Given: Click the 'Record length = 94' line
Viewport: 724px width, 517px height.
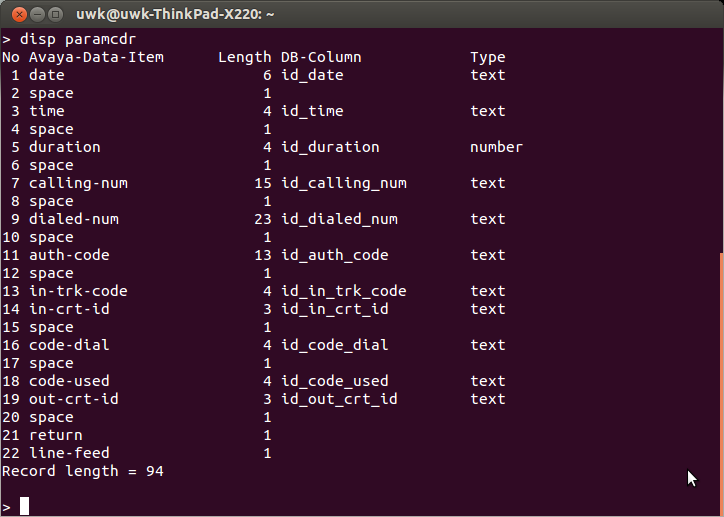Looking at the screenshot, I should click(83, 471).
